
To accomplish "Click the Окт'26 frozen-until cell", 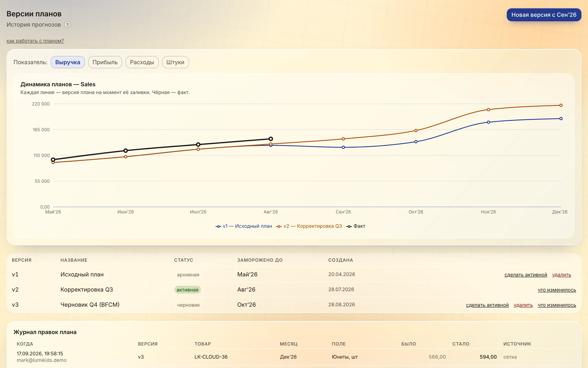I will pos(246,304).
